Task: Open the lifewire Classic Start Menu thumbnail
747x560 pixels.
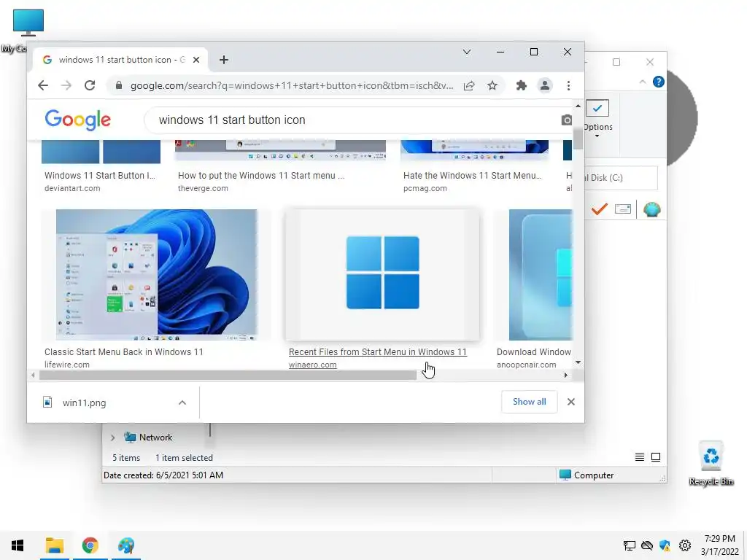Action: tap(157, 275)
